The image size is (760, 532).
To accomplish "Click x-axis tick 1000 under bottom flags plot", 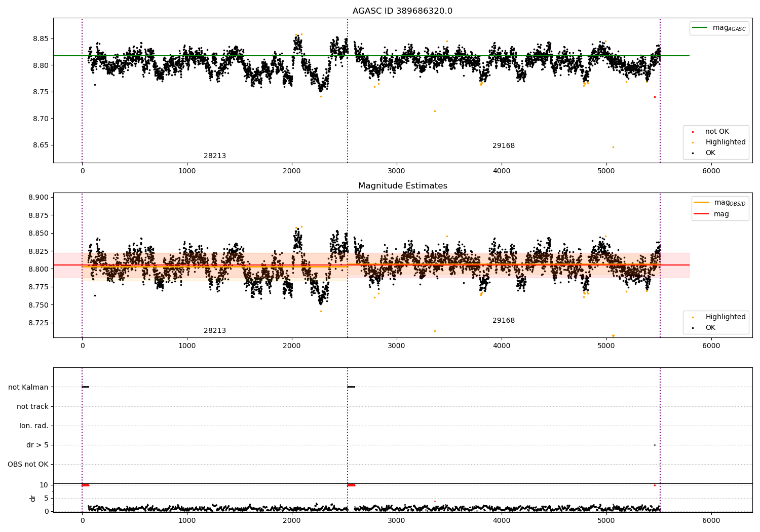I will point(187,520).
